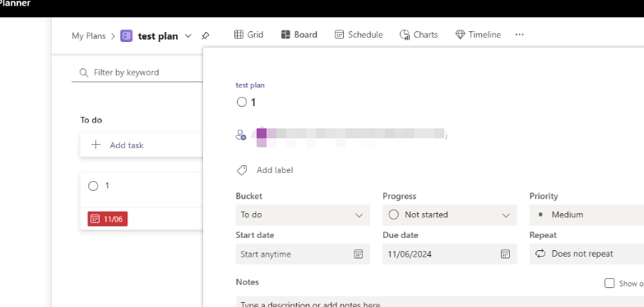
Task: Open the Schedule view tab
Action: pyautogui.click(x=358, y=35)
